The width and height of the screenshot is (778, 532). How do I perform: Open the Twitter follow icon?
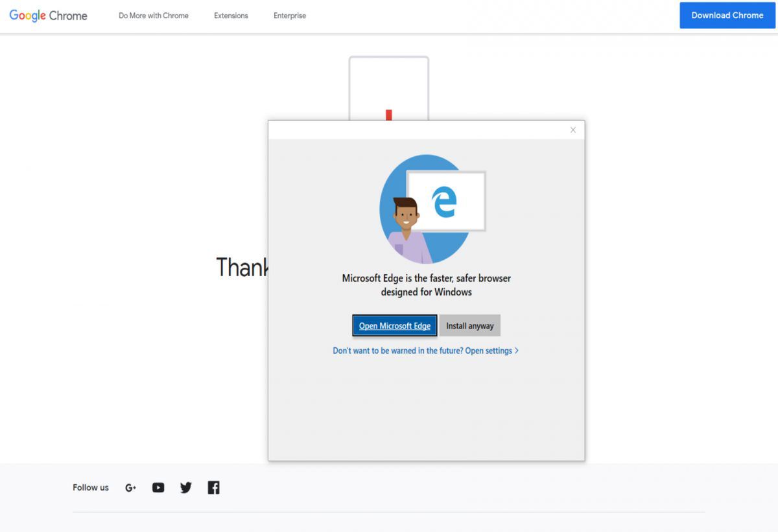click(185, 487)
